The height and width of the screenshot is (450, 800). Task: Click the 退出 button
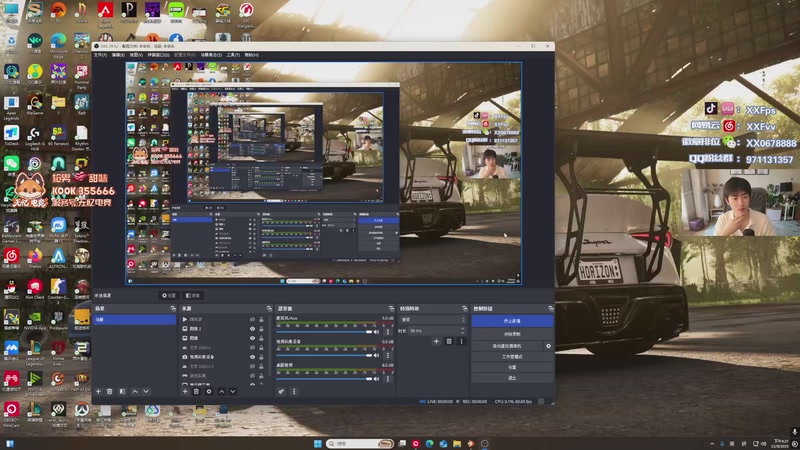pos(512,378)
